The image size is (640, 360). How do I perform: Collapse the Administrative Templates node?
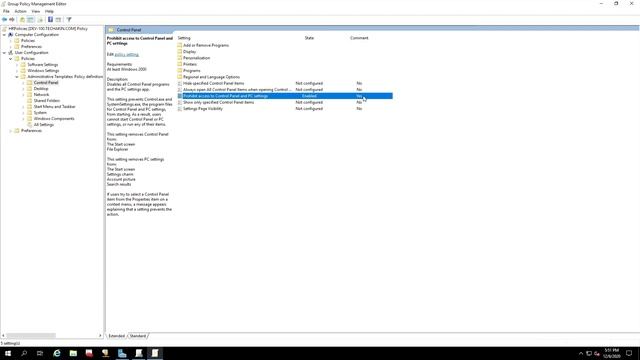point(17,77)
